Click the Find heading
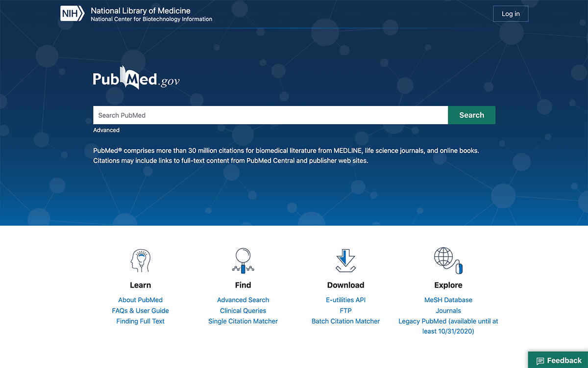 243,285
